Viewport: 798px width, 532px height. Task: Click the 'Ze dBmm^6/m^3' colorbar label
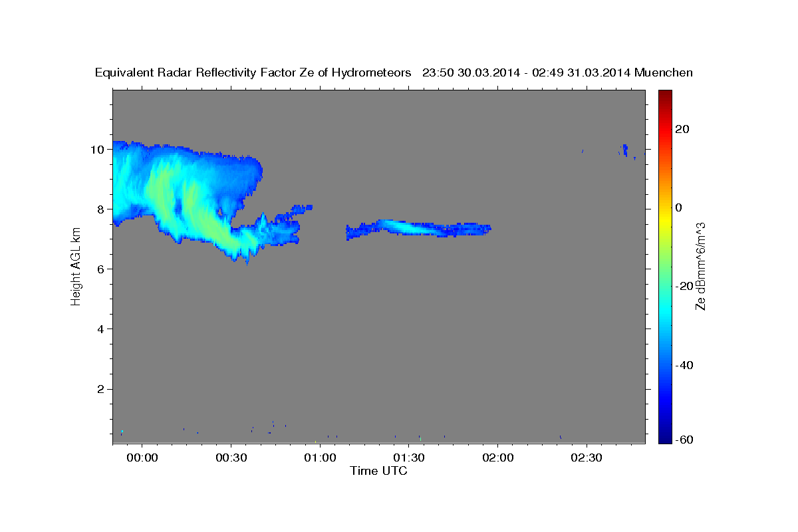click(x=700, y=266)
